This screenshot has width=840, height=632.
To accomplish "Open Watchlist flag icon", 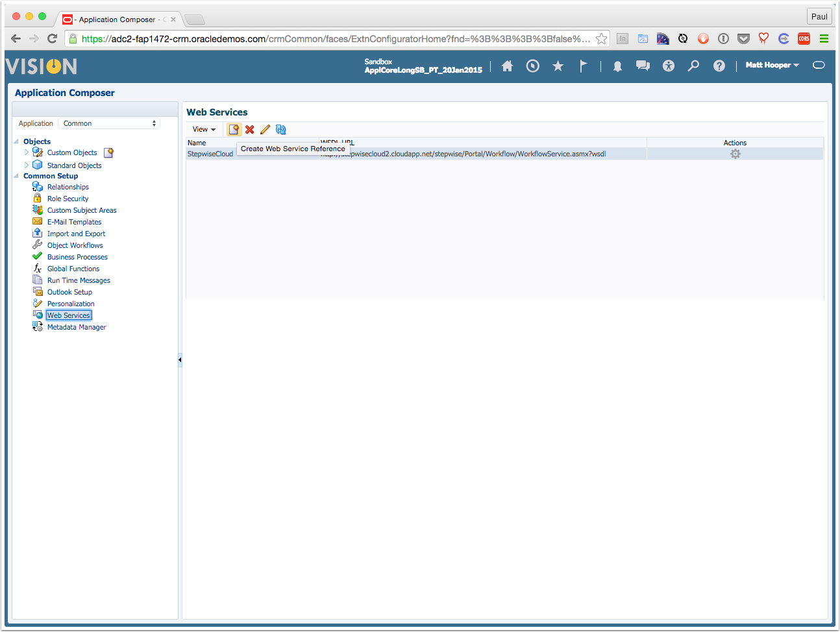I will (583, 66).
